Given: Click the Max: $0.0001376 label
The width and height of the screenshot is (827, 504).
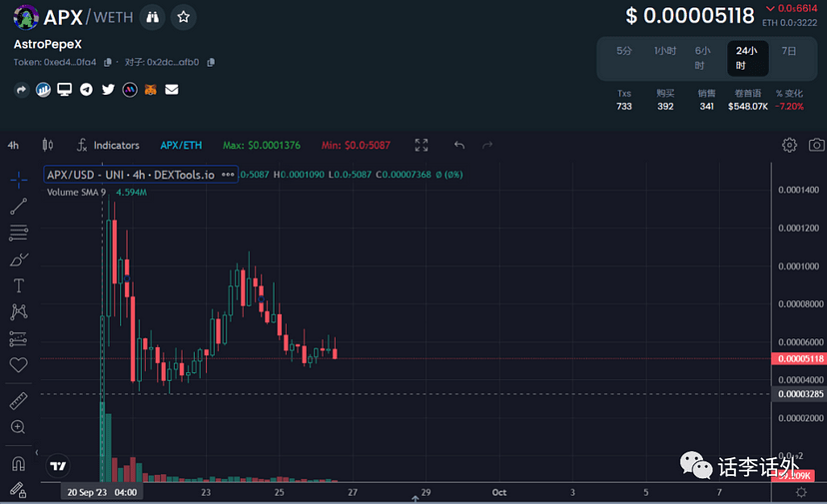Looking at the screenshot, I should coord(261,145).
